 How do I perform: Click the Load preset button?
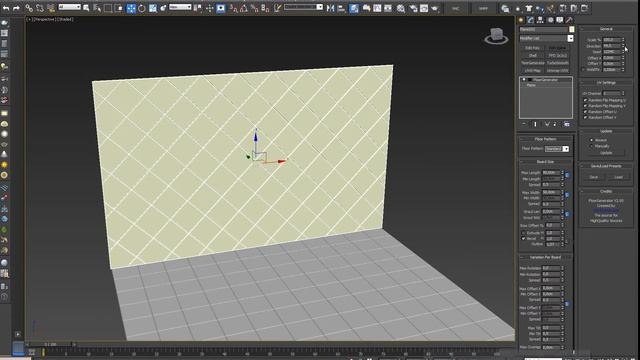click(618, 177)
